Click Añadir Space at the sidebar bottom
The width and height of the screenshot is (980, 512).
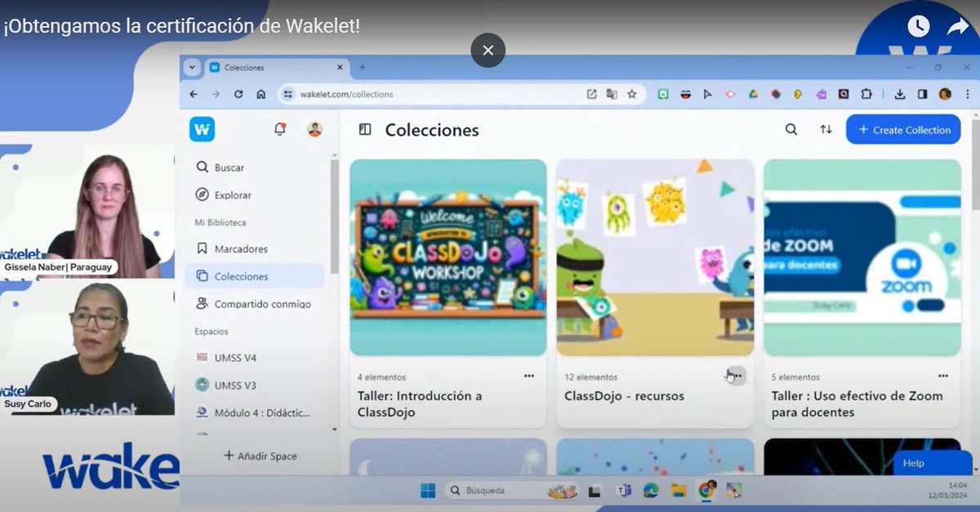258,456
